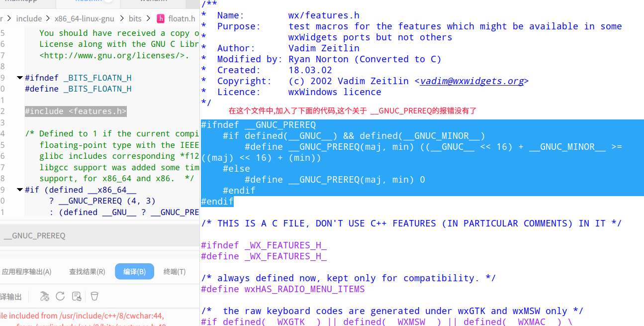The width and height of the screenshot is (644, 326).
Task: Click '#define __GNUC_PREREQ(maj, min) 0' line
Action: pyautogui.click(x=335, y=180)
